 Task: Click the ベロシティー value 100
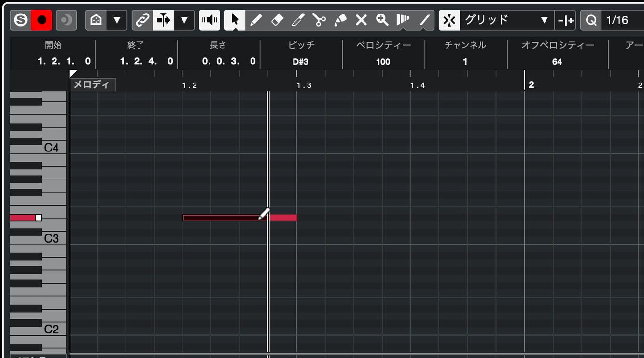(383, 62)
